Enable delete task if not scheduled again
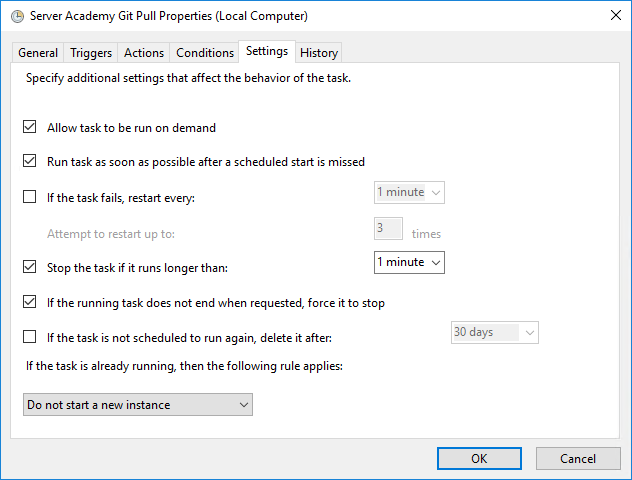The width and height of the screenshot is (632, 480). 30,337
